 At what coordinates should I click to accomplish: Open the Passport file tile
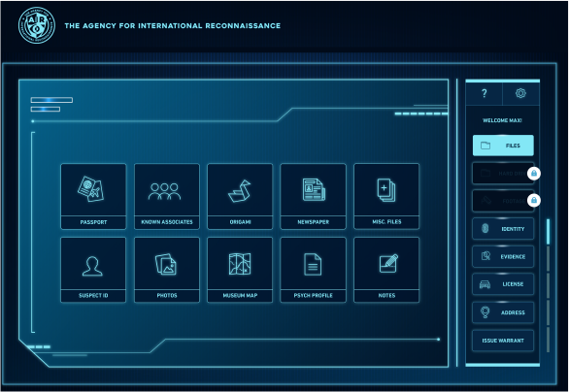93,196
